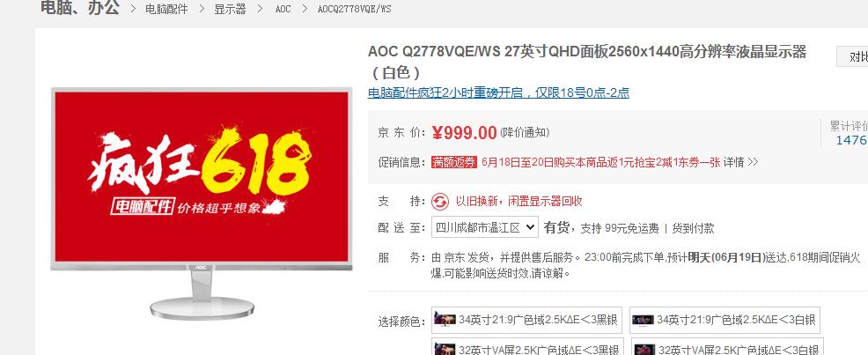Click 以旧换新，闲置显示器回收 link
Viewport: 868px width, 355px height.
(x=519, y=202)
